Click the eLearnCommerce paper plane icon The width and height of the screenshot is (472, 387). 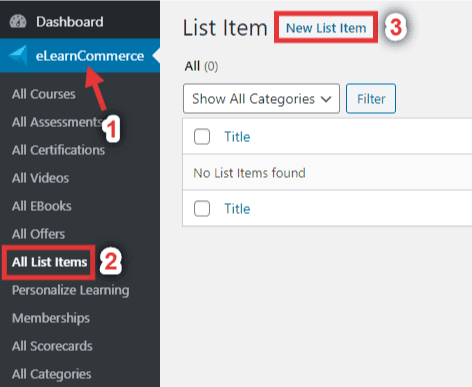17,55
